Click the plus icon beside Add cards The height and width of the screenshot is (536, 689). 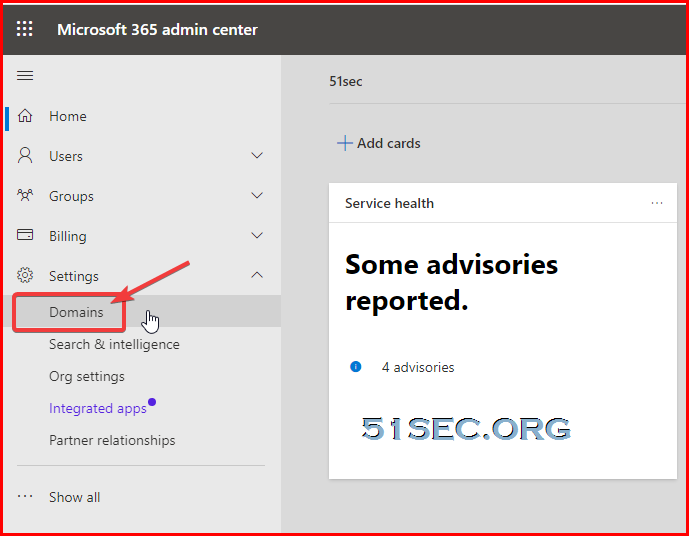344,143
